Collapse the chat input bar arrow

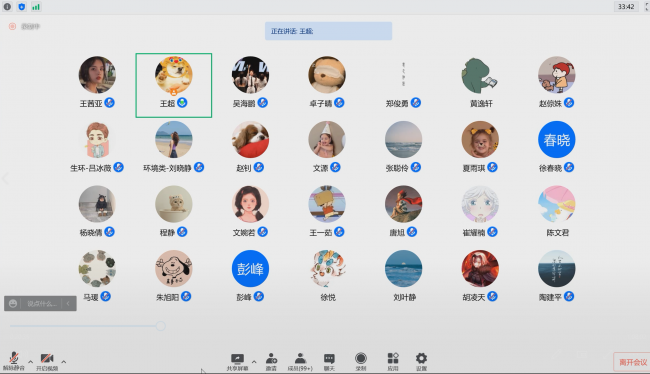pos(68,304)
